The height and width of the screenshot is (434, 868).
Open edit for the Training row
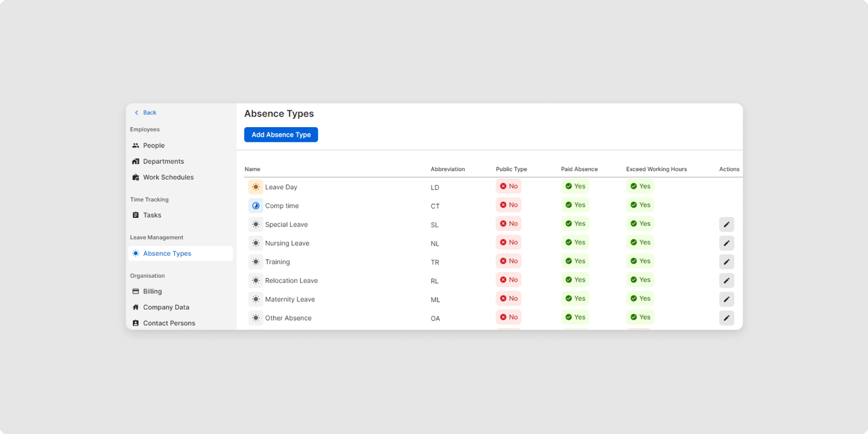point(726,262)
